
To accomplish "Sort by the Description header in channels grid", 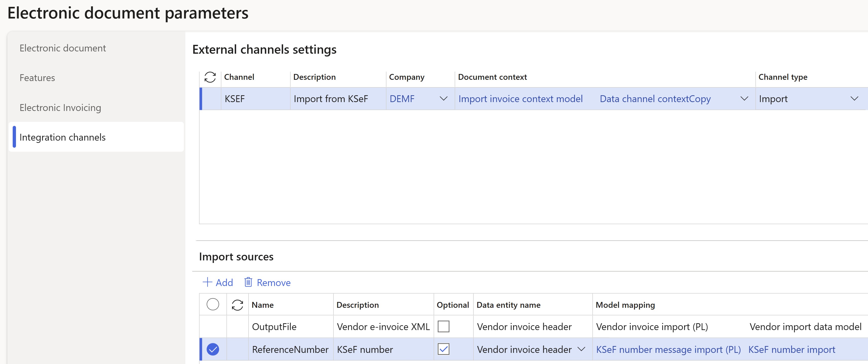I will click(314, 77).
